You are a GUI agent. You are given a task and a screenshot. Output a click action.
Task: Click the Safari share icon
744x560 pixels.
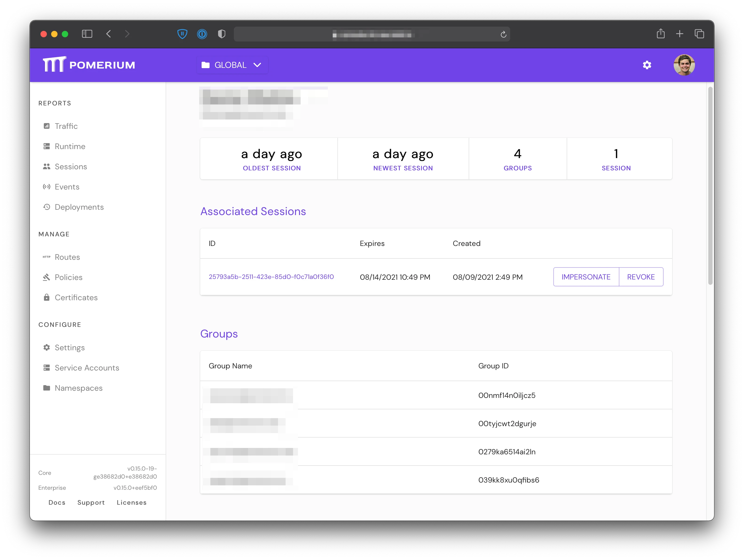(x=661, y=34)
